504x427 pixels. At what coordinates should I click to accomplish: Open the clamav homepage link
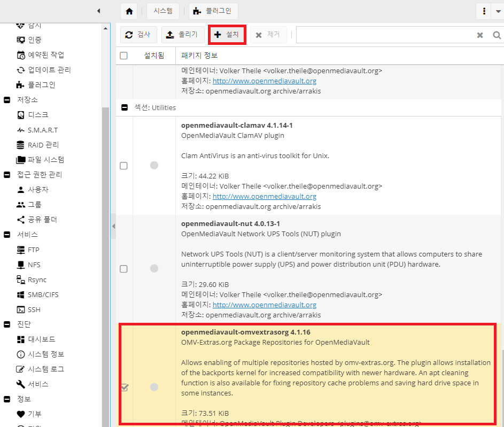coord(265,196)
